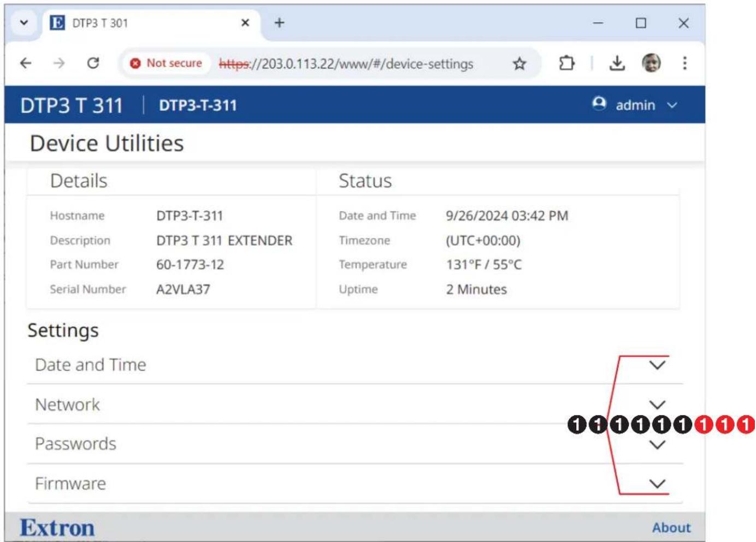Go back to previous page
Screen dimensions: 756x542
click(26, 63)
